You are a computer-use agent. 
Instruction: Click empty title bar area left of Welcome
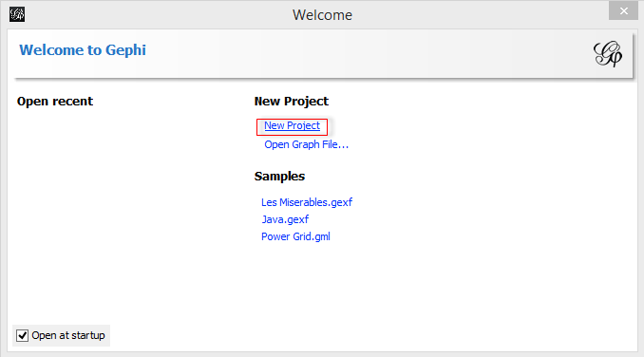(156, 15)
